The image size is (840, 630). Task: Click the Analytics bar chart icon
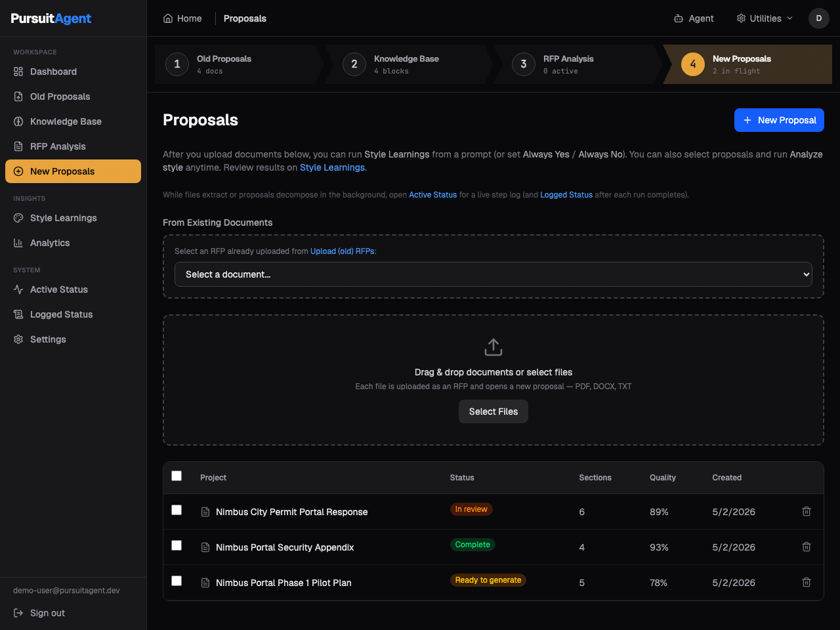pos(18,243)
